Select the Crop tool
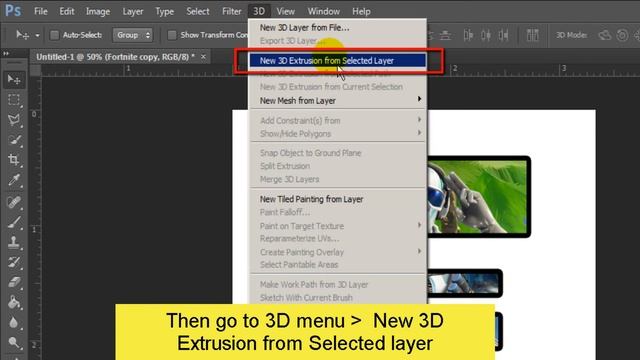Viewport: 640px width, 360px height. 14,160
